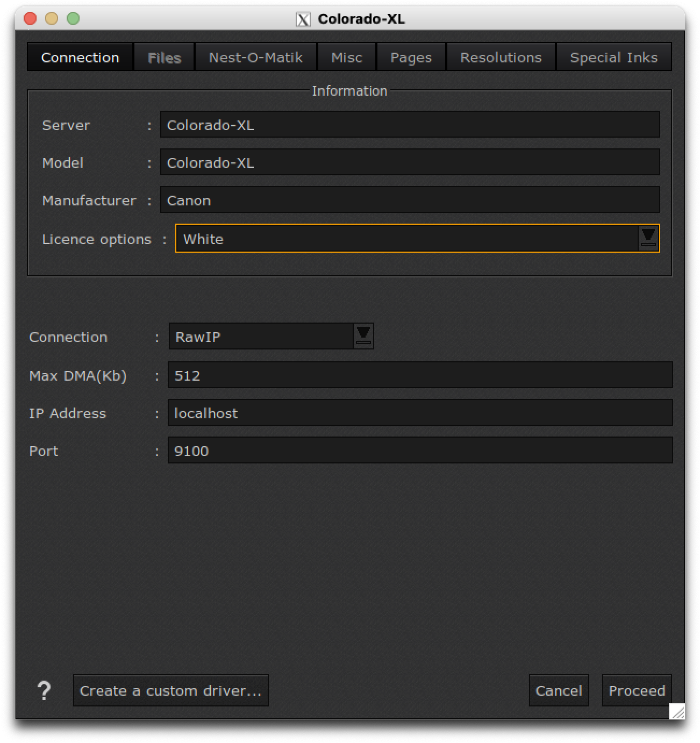700x743 pixels.
Task: Click the Manufacturer field containing Canon
Action: 410,200
